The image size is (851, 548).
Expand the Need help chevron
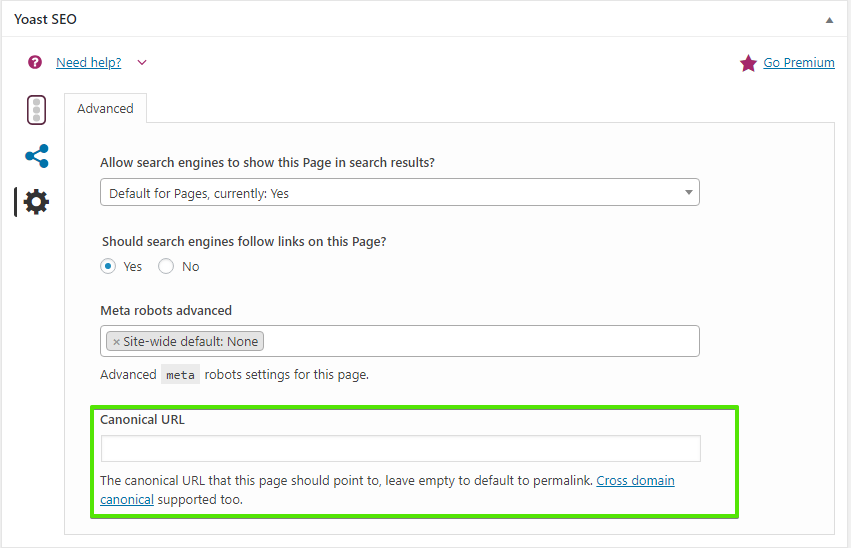click(142, 62)
